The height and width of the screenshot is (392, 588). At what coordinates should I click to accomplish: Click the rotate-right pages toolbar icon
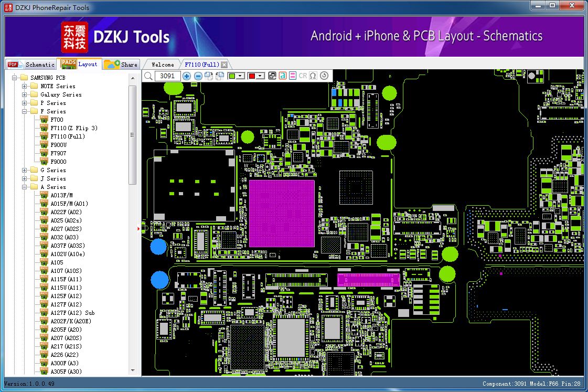coord(209,76)
